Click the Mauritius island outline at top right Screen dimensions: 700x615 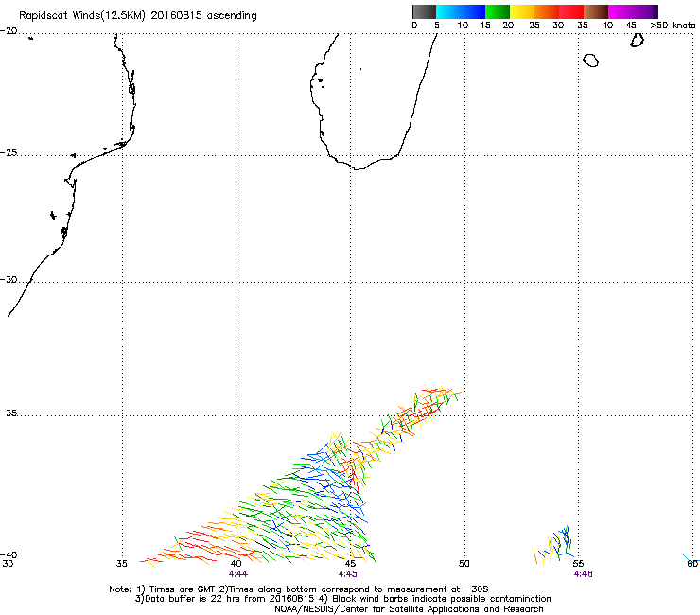pyautogui.click(x=637, y=40)
